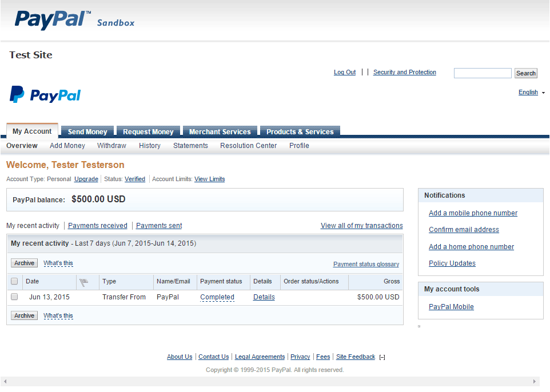Click Contact Us in the footer

[x=214, y=357]
